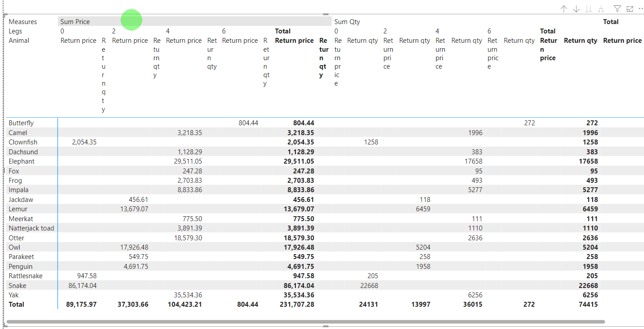
Task: Click the Sum Qty column header
Action: pos(347,21)
